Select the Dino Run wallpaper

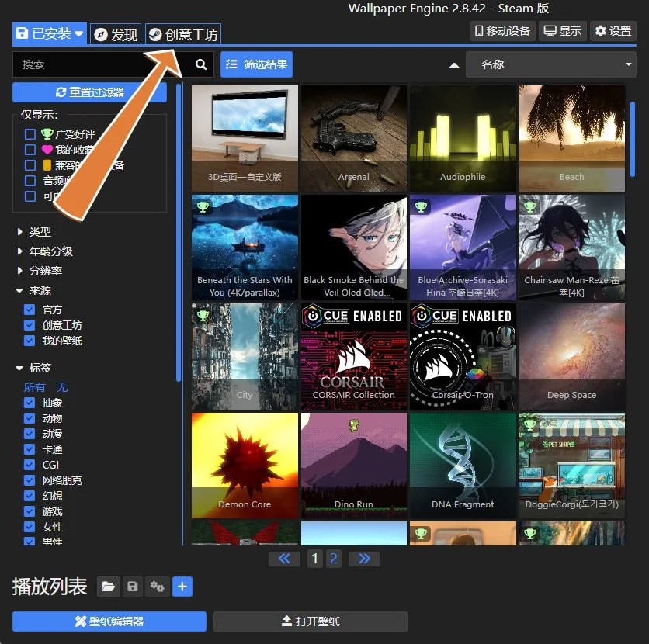click(354, 466)
